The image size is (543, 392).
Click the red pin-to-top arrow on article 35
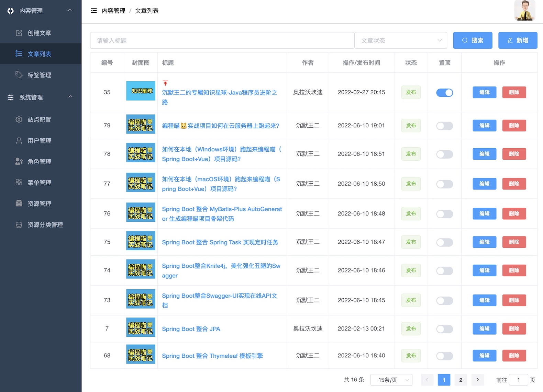coord(165,83)
